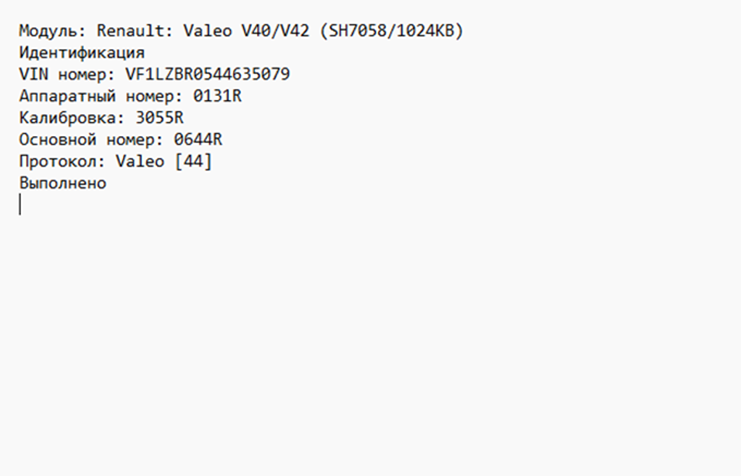This screenshot has height=476, width=741.
Task: Click the Идентификация heading line
Action: tap(82, 53)
